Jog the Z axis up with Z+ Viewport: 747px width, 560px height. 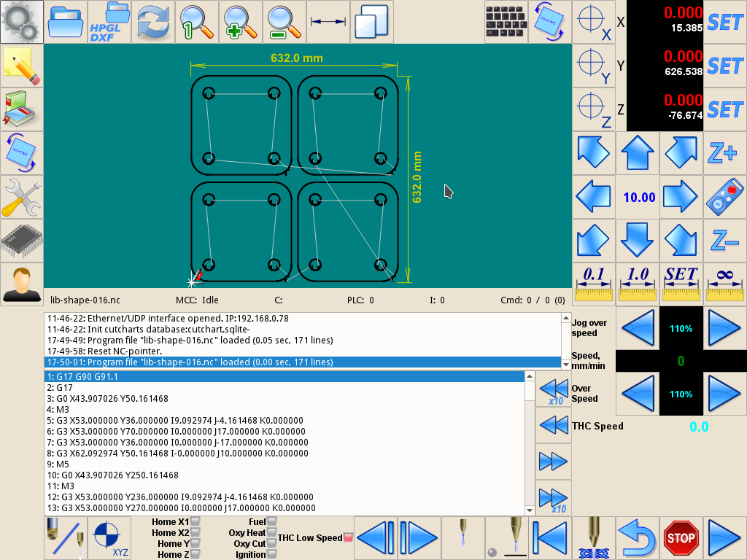(x=724, y=153)
